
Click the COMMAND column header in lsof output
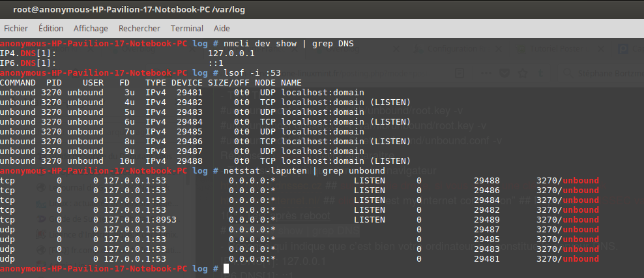click(18, 83)
